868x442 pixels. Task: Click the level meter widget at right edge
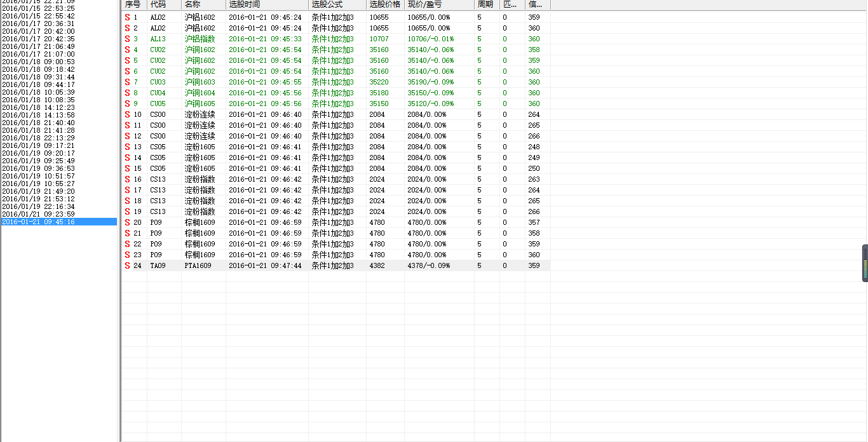click(864, 263)
